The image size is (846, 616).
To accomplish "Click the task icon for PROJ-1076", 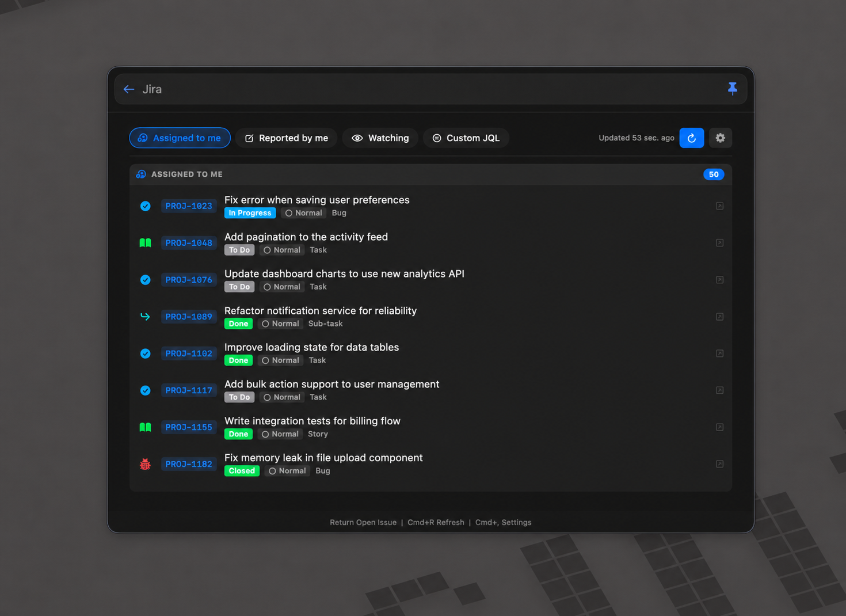I will click(146, 280).
